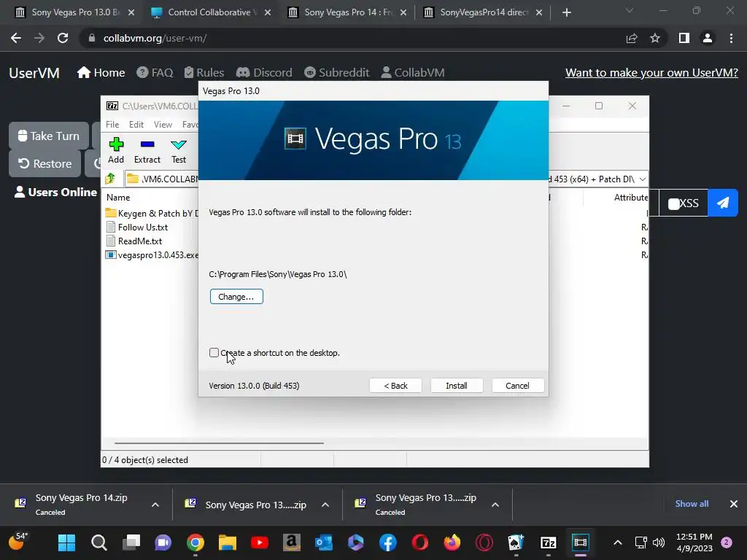The width and height of the screenshot is (747, 560).
Task: Open File Explorer from taskbar
Action: [228, 542]
